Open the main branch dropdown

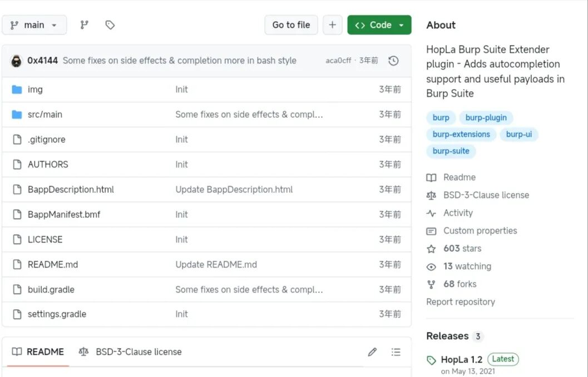tap(34, 24)
